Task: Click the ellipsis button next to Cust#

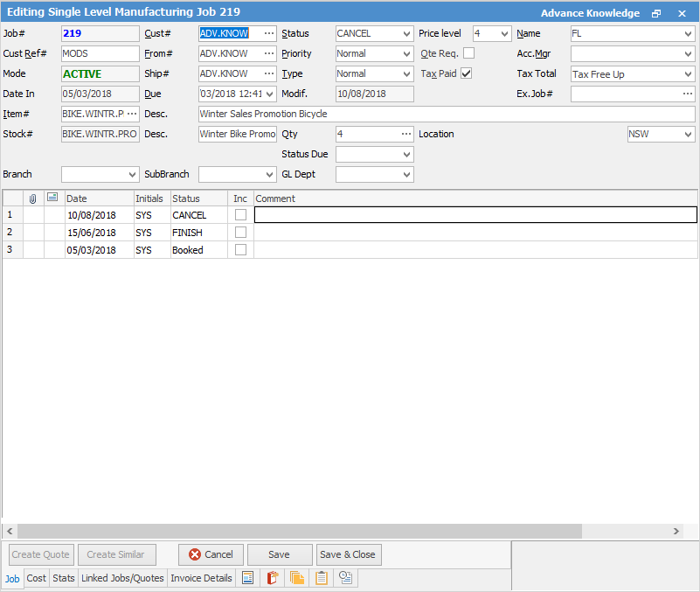Action: [268, 33]
